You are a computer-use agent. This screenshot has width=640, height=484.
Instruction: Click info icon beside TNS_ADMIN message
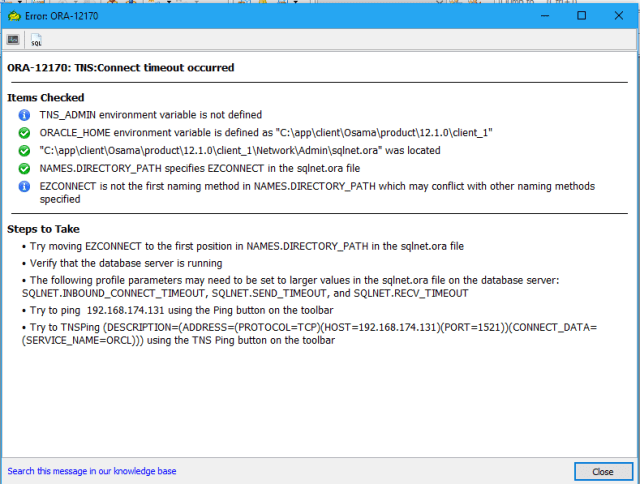[x=24, y=116]
